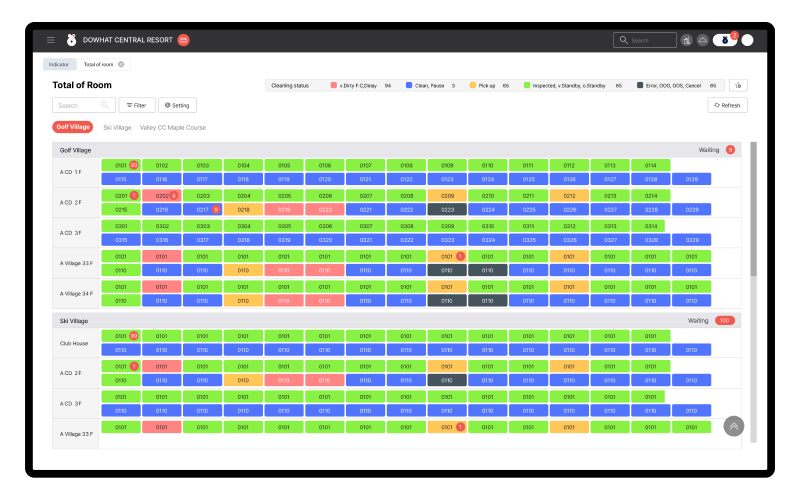Select dark room 0223 tile
The height and width of the screenshot is (500, 800).
[x=447, y=209]
